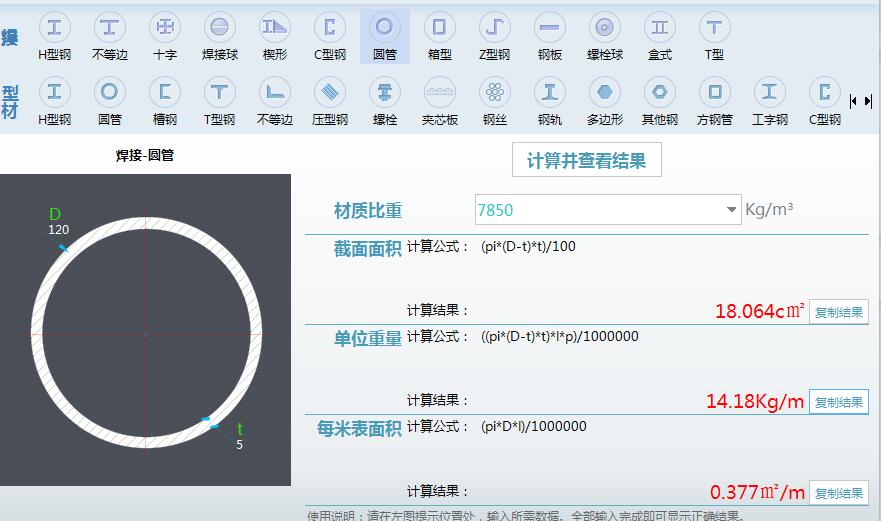Select welded 圆管 icon in top row
Screen dimensions: 881x521
pos(385,27)
